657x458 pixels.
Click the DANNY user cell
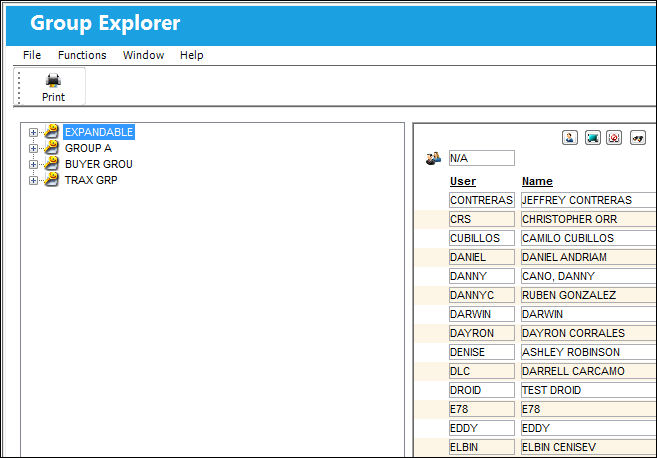(482, 276)
